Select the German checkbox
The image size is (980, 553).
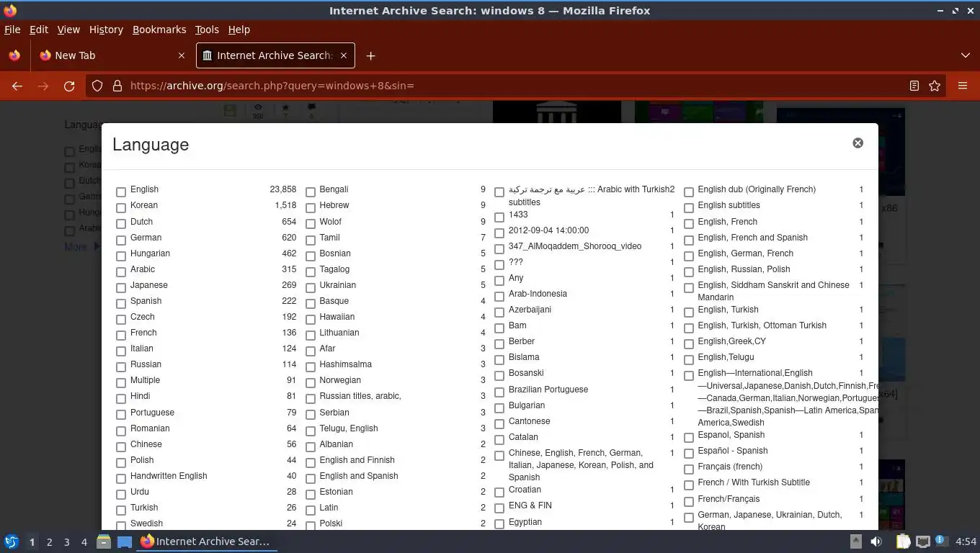coord(121,240)
